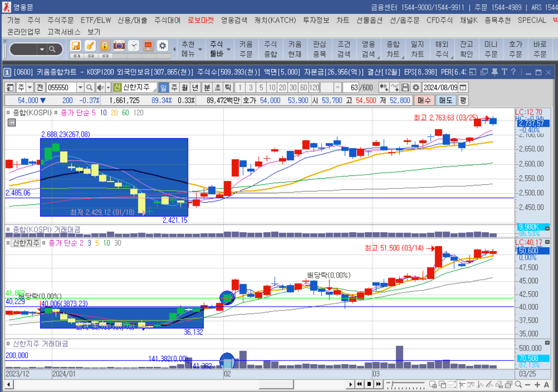Open the empty interval combo box dropdown
Viewport: 558px width, 392px height.
pos(338,87)
